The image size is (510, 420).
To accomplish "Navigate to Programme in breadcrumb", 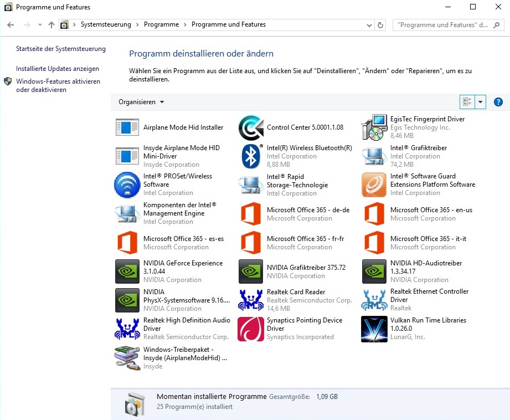I will 161,24.
